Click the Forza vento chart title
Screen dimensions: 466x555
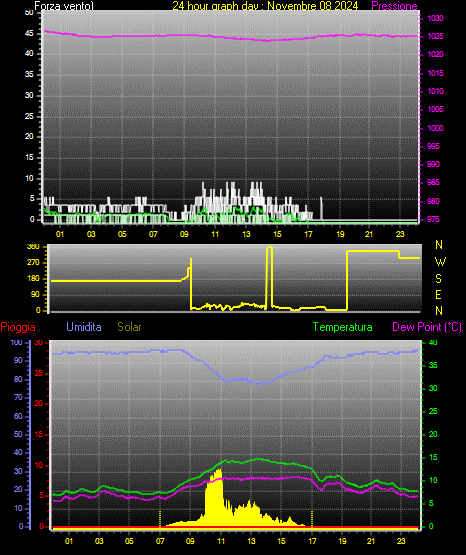64,6
